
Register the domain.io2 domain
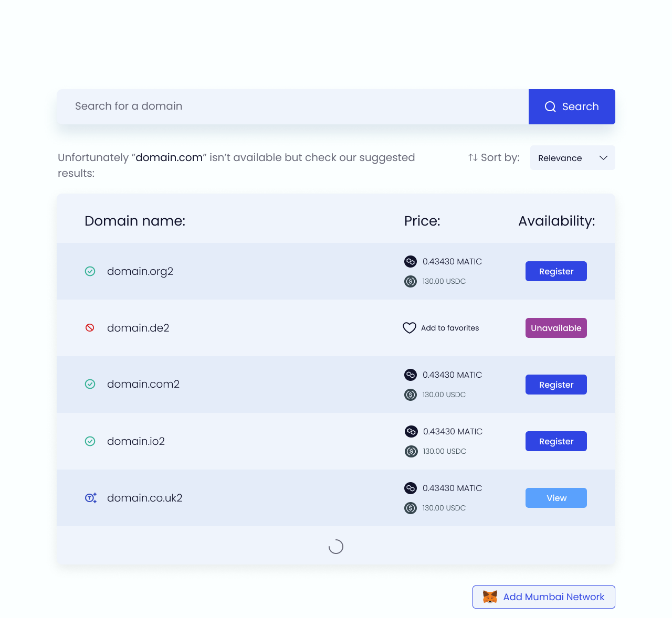click(556, 441)
